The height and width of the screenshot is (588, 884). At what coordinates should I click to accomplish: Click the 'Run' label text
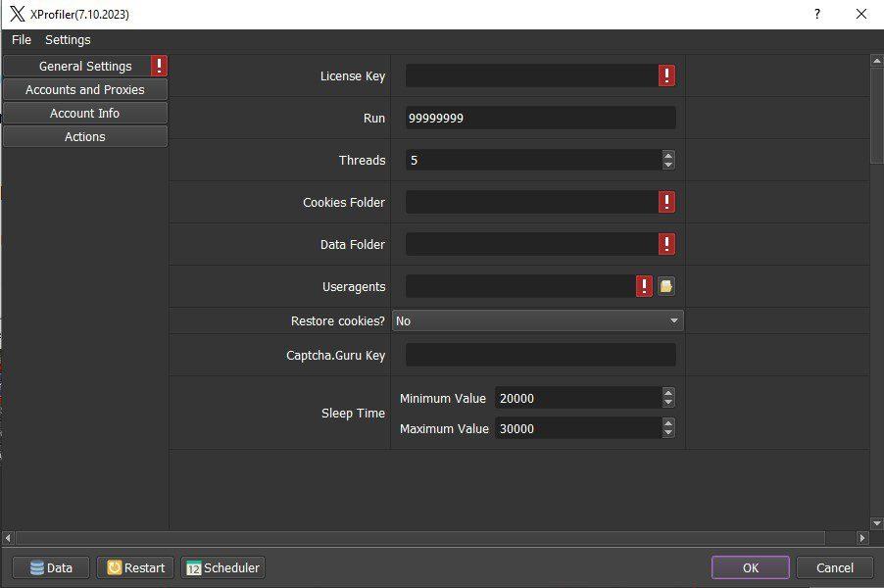pos(373,119)
